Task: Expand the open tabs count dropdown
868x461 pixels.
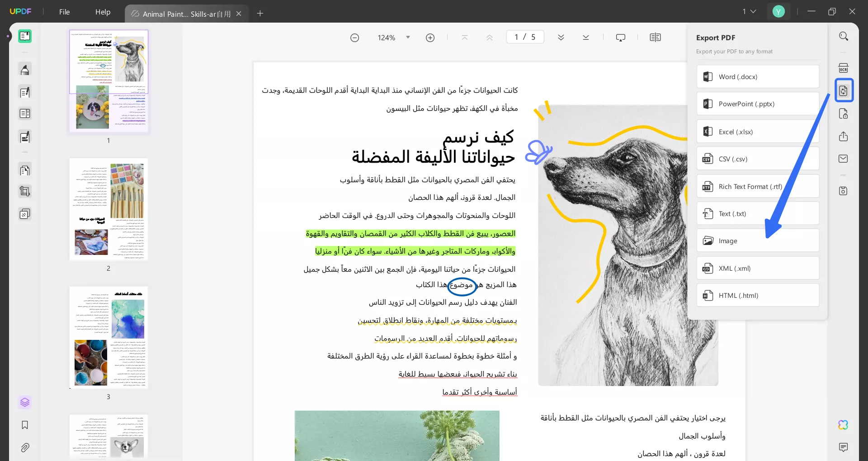Action: coord(749,11)
